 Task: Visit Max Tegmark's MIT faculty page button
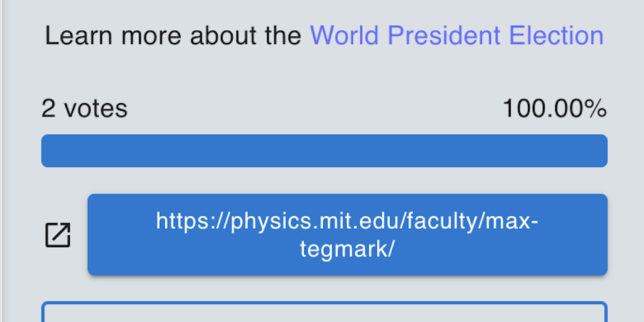click(347, 235)
